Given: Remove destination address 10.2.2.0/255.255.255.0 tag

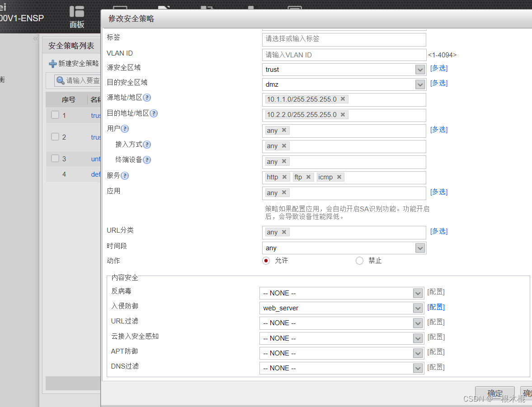Looking at the screenshot, I should pos(343,114).
